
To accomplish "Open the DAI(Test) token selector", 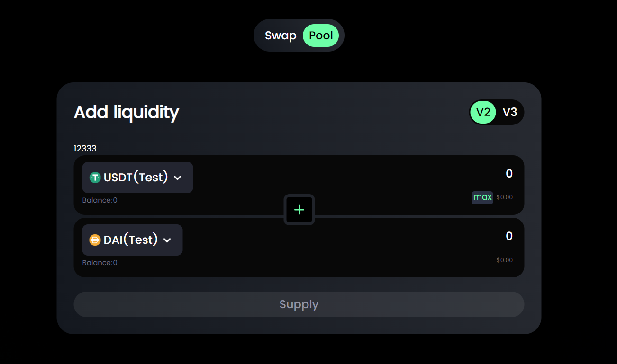I will [132, 240].
